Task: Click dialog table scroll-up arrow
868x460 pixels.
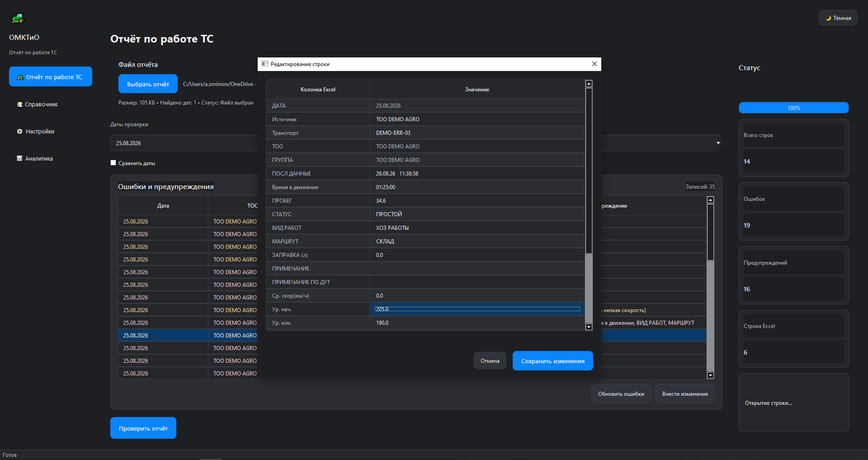Action: 589,84
